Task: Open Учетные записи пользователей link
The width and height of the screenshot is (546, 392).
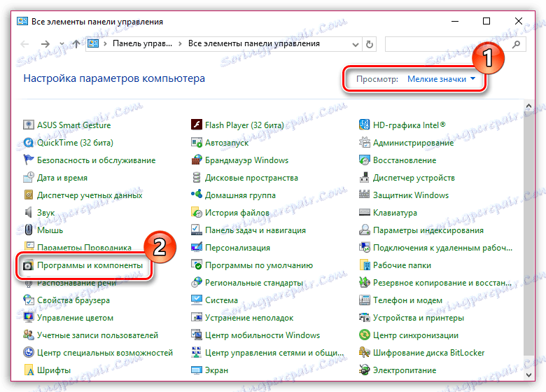Action: 97,335
